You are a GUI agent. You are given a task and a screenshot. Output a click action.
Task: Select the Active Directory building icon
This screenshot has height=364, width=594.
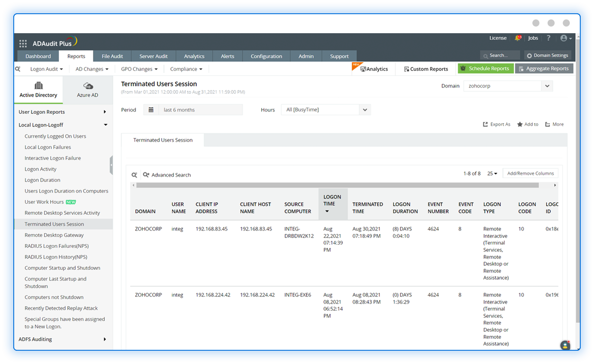(38, 85)
